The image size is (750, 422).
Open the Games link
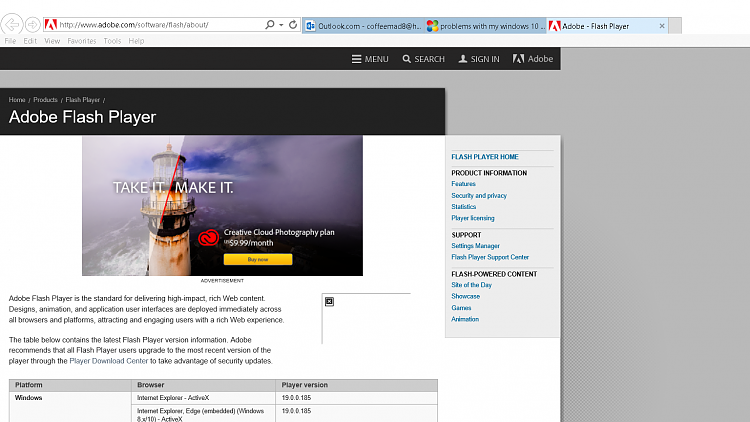[462, 308]
